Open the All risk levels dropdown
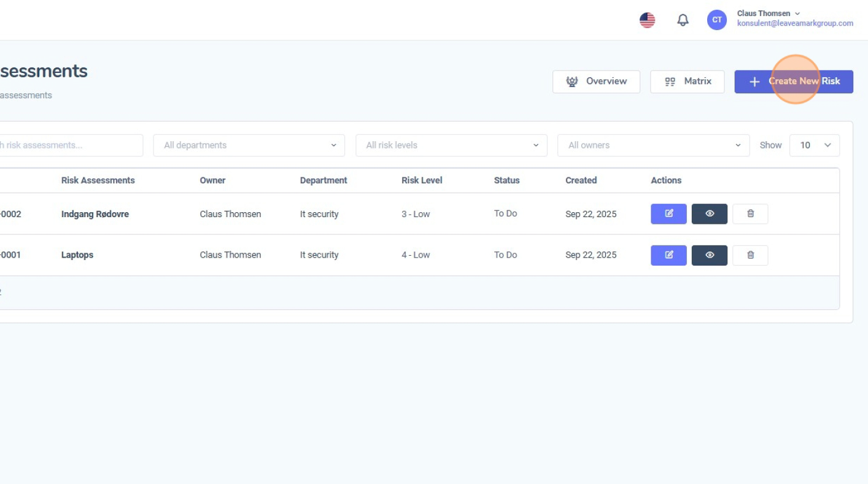Screen dimensions: 868x484 (x=451, y=145)
